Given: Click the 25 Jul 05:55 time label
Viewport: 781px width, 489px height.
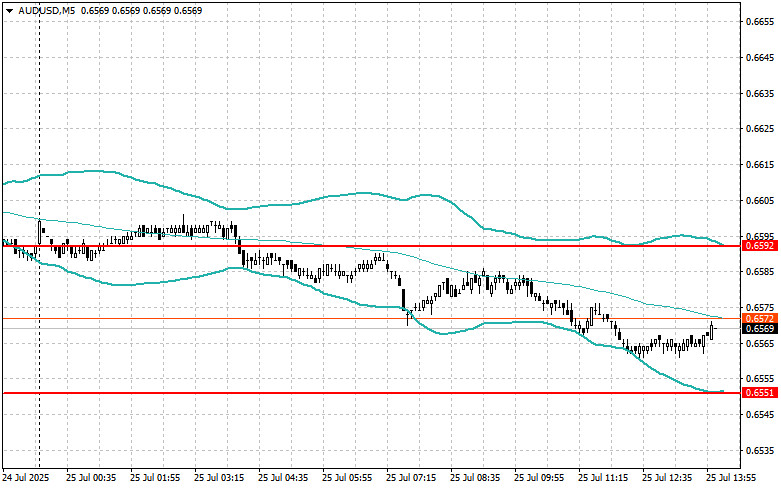Looking at the screenshot, I should [347, 478].
